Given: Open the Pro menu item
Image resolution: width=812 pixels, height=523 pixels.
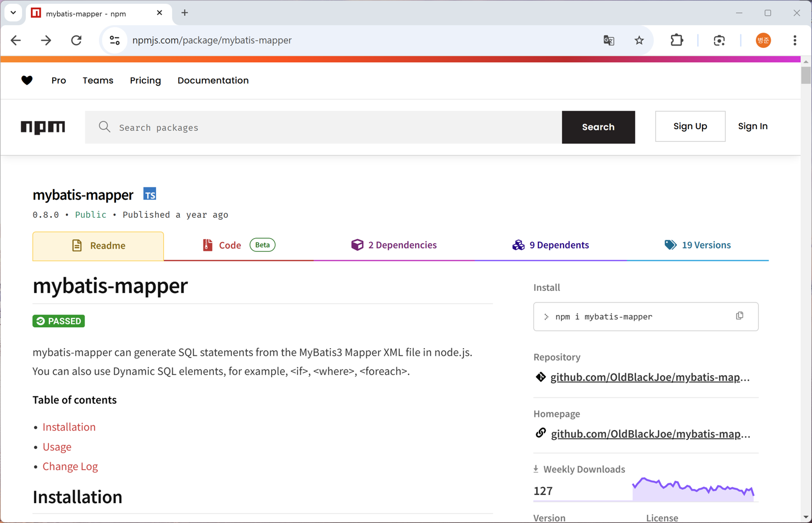Looking at the screenshot, I should pos(59,80).
